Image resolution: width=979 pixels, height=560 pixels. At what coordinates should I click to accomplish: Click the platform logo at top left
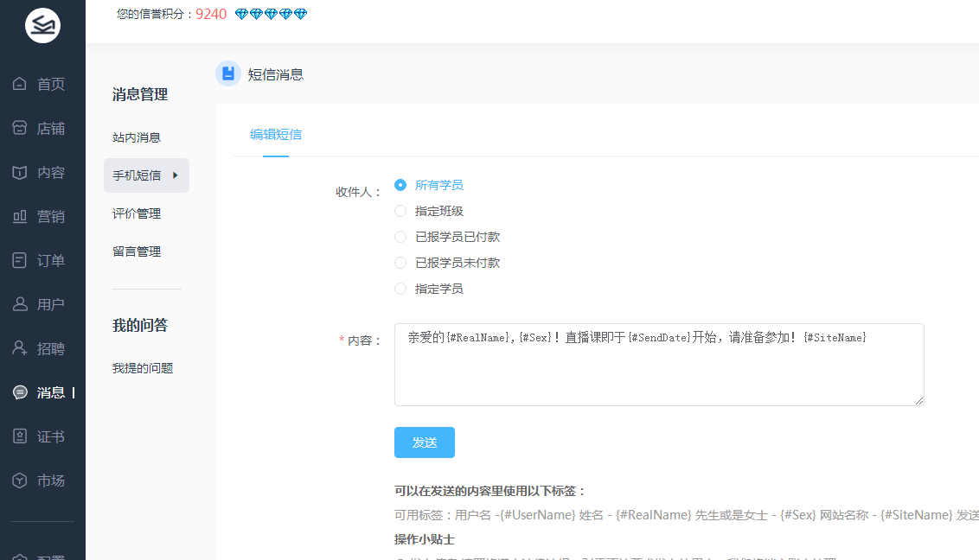click(x=42, y=26)
